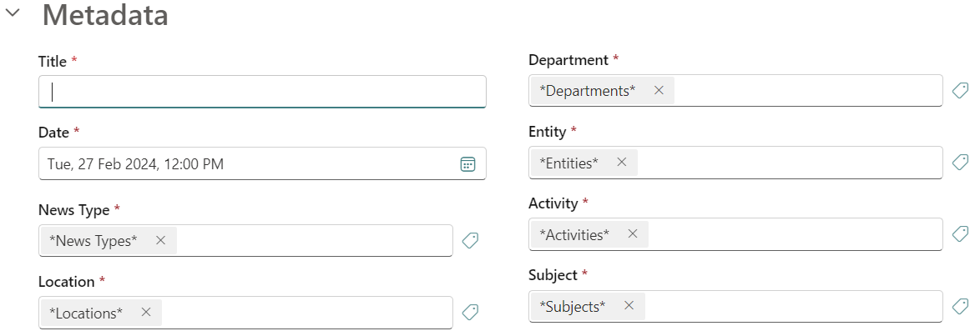This screenshot has width=980, height=336.
Task: Remove the *Departments* tag
Action: 659,90
